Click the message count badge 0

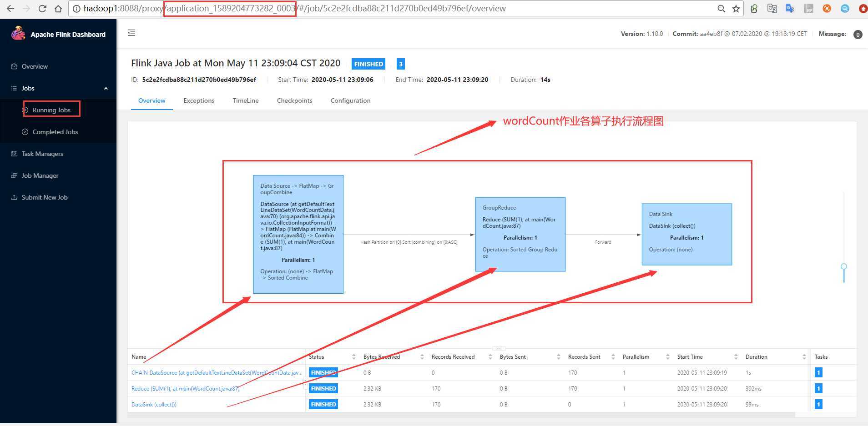point(858,35)
